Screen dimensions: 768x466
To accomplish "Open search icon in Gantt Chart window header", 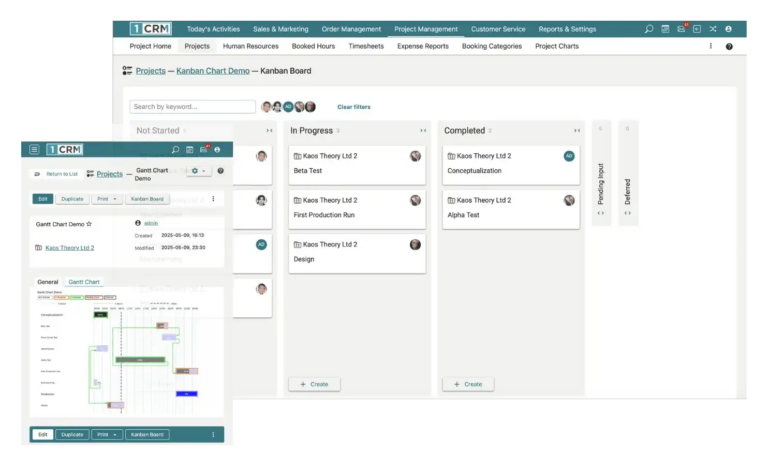I will [175, 149].
